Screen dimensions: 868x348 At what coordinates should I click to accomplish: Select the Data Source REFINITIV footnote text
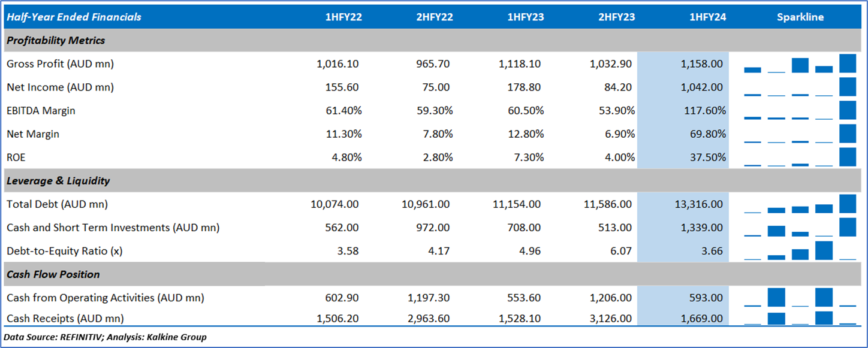(x=105, y=337)
